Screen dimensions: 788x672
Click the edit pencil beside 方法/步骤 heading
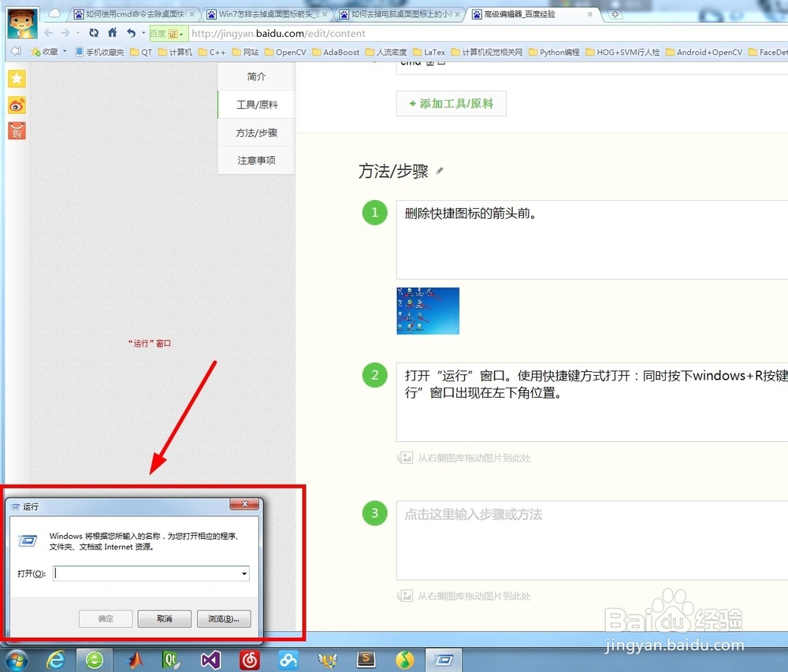pyautogui.click(x=440, y=171)
